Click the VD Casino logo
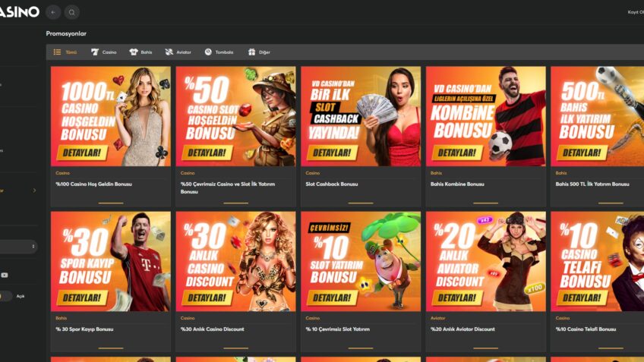Screen dimensions: 644x362 [19, 12]
